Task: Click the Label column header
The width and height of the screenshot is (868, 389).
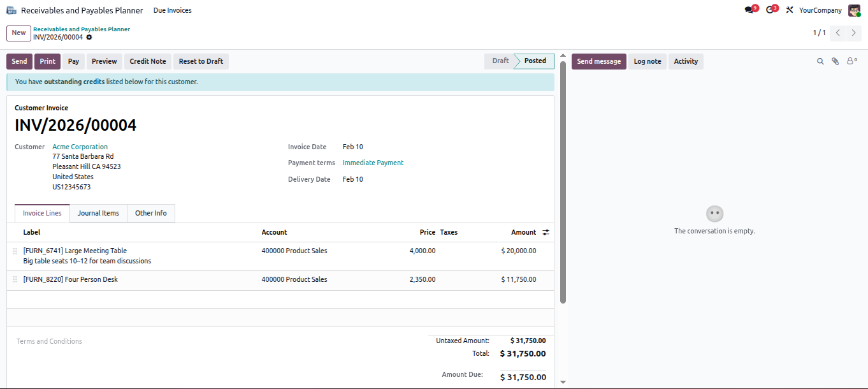Action: (x=32, y=232)
